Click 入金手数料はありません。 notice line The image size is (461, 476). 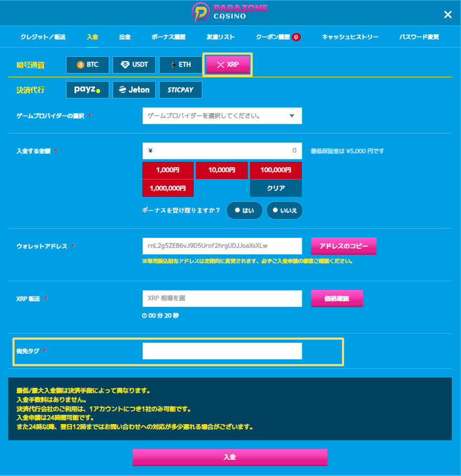(x=51, y=400)
